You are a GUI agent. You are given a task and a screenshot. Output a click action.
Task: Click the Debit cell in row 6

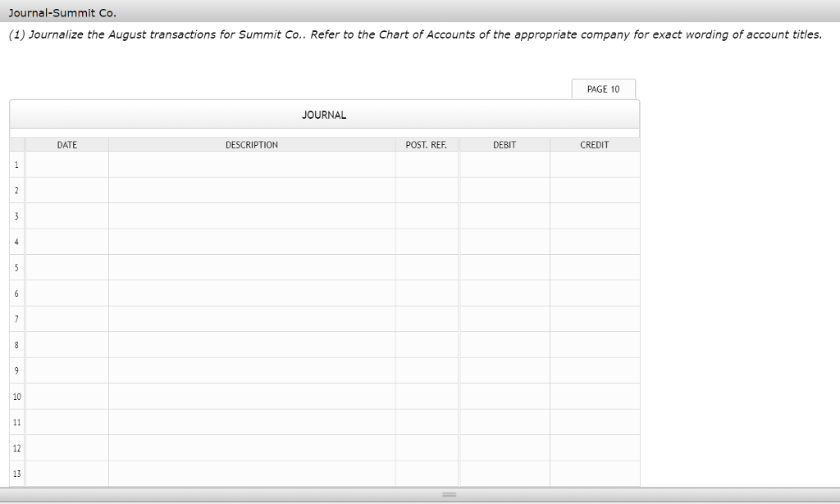point(504,293)
